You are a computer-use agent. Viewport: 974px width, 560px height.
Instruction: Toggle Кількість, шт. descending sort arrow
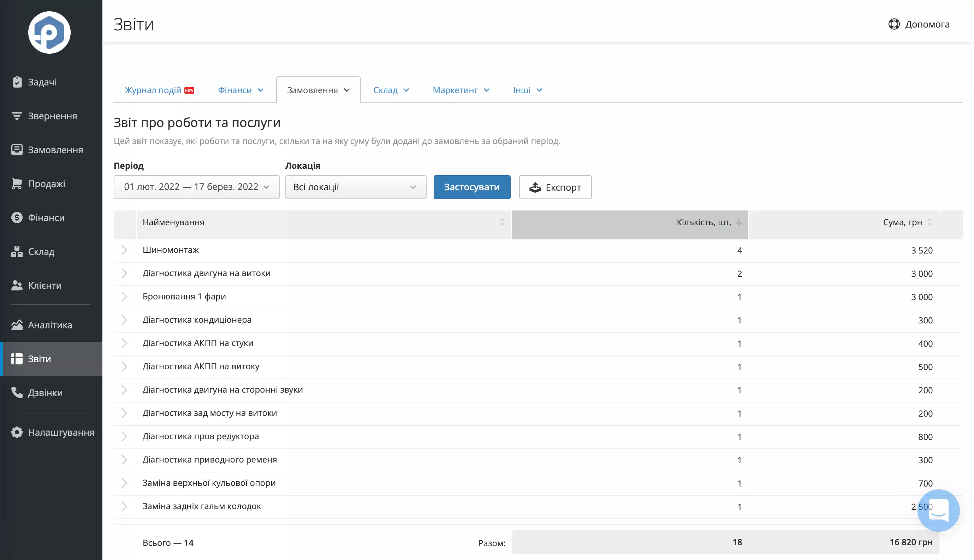[738, 222]
